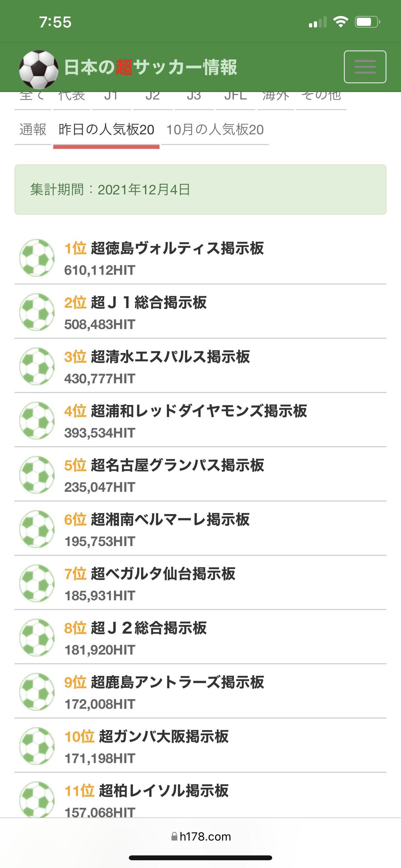401x868 pixels.
Task: Switch to the 10月の人気板20 tab
Action: (x=215, y=130)
